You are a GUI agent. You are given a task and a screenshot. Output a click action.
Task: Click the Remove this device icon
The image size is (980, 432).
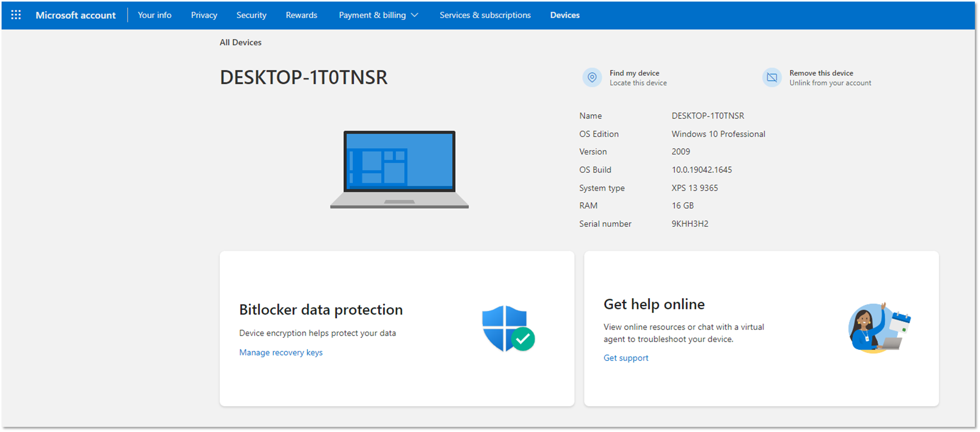[771, 77]
